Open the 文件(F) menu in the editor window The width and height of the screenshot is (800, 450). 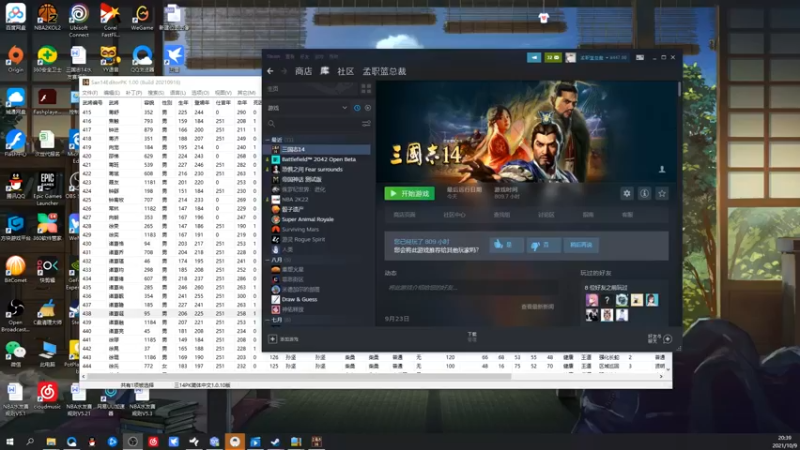90,93
